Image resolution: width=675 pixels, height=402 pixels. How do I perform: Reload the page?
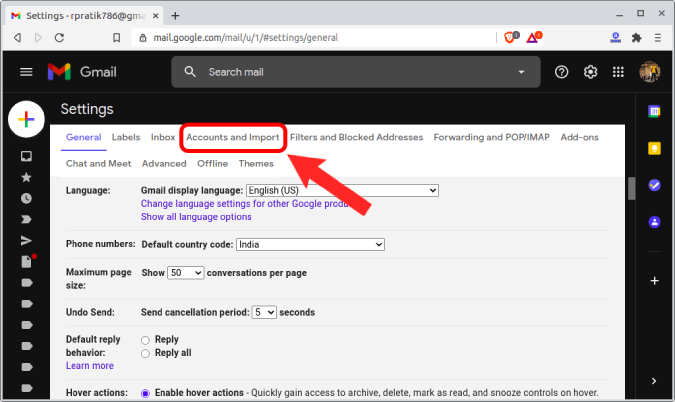(59, 38)
